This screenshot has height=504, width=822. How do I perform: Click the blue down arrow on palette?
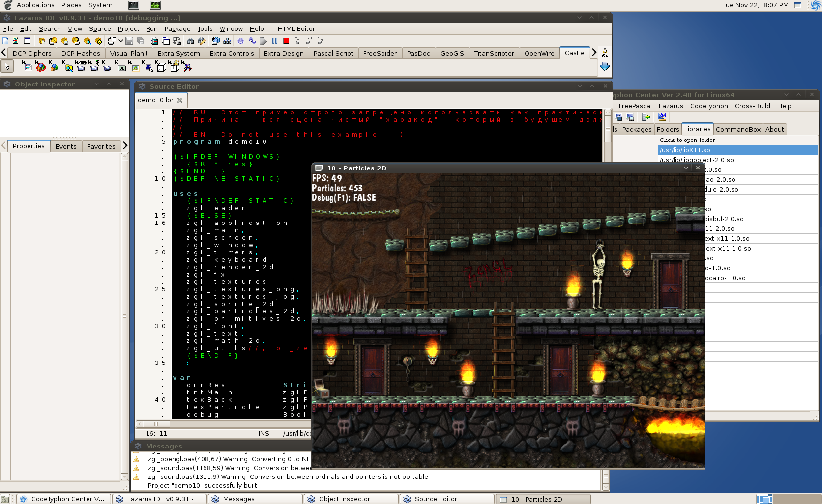pos(605,67)
